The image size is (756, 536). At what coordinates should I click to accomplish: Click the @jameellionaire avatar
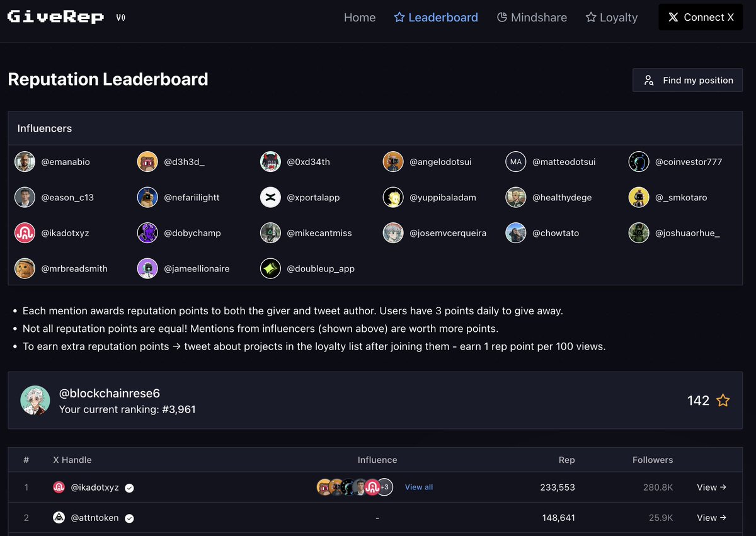(147, 268)
